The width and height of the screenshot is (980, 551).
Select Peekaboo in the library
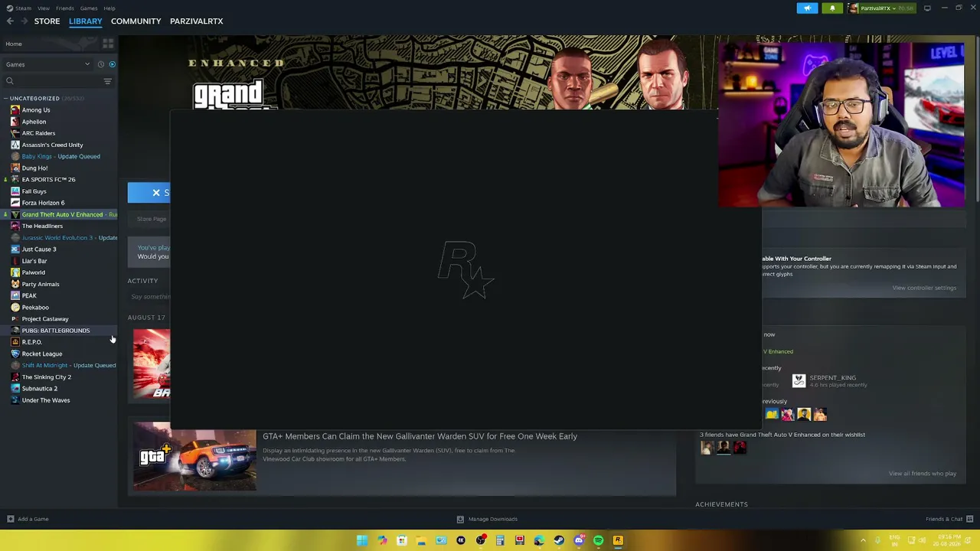pyautogui.click(x=35, y=308)
